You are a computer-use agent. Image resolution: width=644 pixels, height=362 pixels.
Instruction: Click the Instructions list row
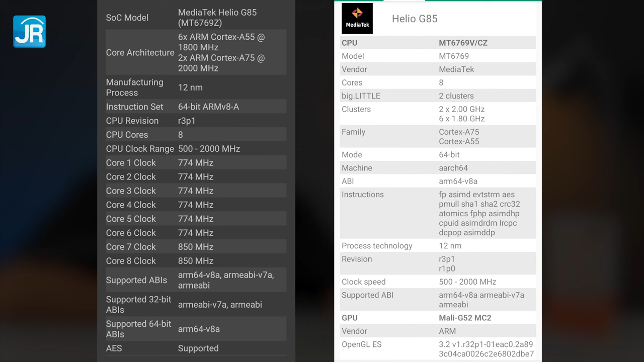[438, 213]
